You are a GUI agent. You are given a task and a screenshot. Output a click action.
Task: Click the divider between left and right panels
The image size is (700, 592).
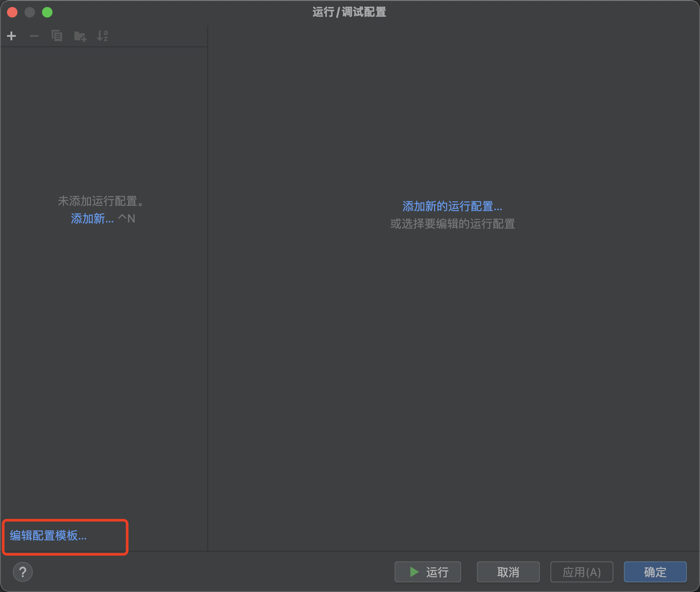click(x=208, y=289)
